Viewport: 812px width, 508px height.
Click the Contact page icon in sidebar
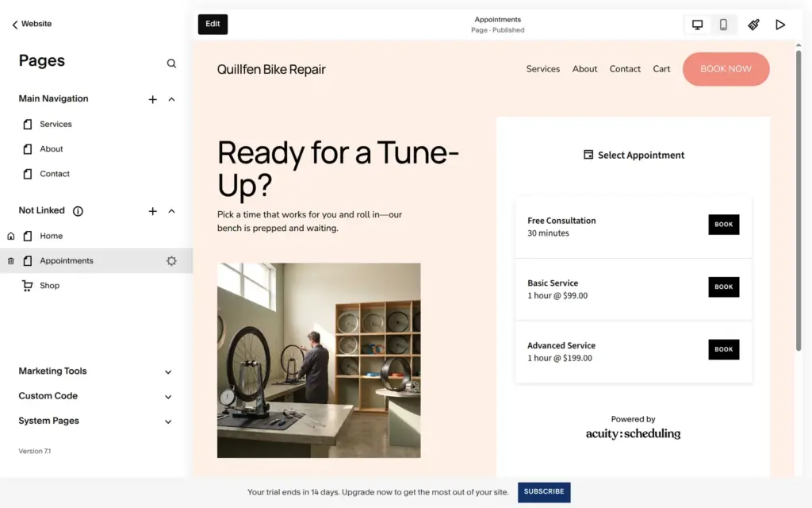(x=28, y=174)
